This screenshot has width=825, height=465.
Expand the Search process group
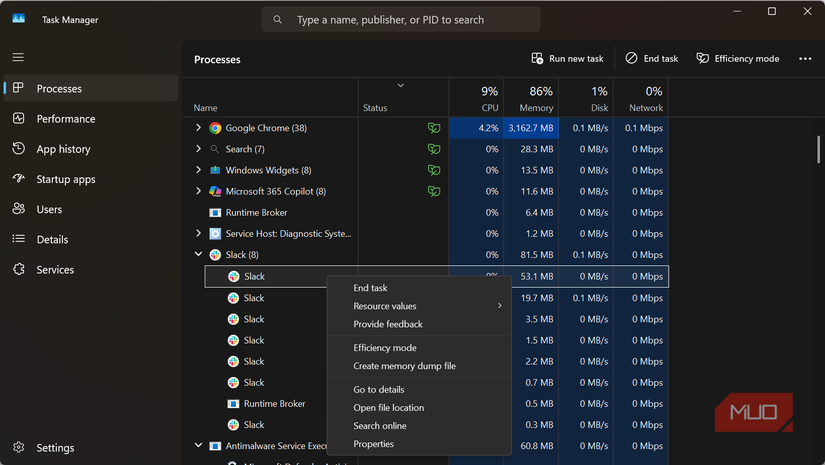pos(198,148)
